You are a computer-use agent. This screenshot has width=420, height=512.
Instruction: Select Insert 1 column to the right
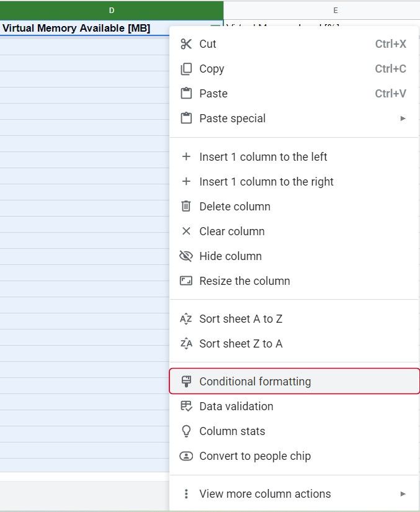click(x=266, y=182)
